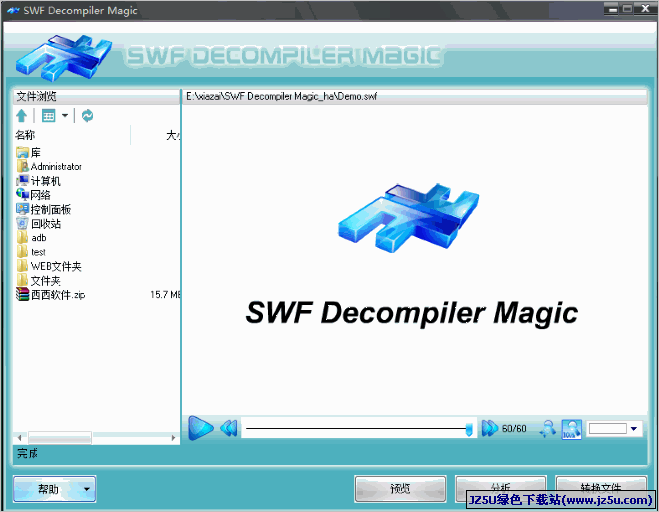The height and width of the screenshot is (512, 659).
Task: Select the adb folder
Action: tap(31, 238)
